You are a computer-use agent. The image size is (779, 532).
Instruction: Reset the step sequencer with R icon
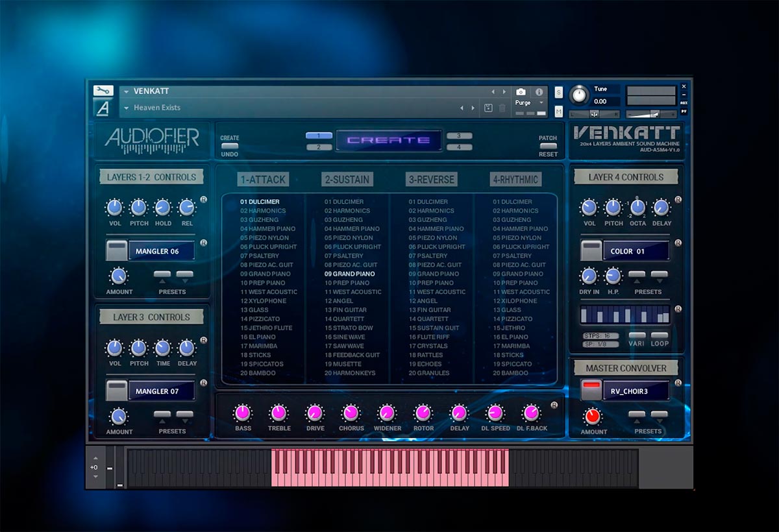point(678,309)
